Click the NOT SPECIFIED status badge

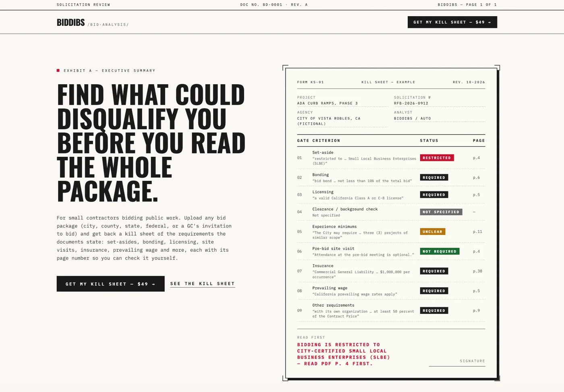[441, 212]
